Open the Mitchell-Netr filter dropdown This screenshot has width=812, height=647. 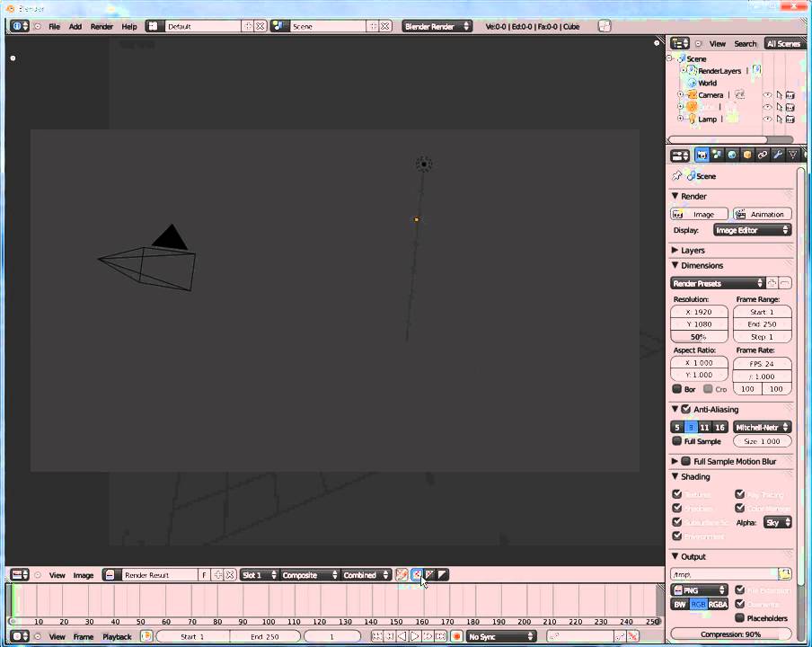tap(763, 428)
